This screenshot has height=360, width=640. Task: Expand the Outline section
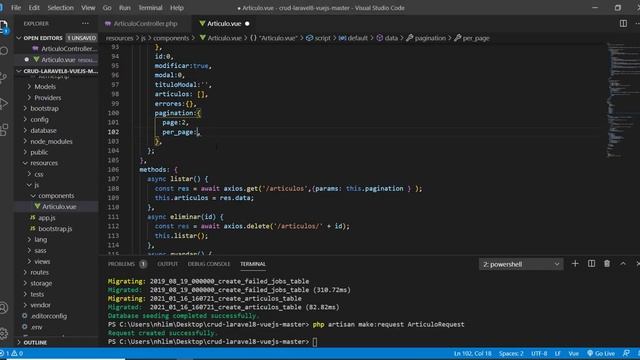coord(19,342)
